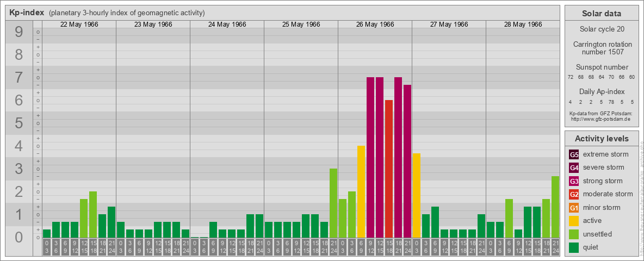Click the 'extreme storm' legend label

pyautogui.click(x=606, y=155)
